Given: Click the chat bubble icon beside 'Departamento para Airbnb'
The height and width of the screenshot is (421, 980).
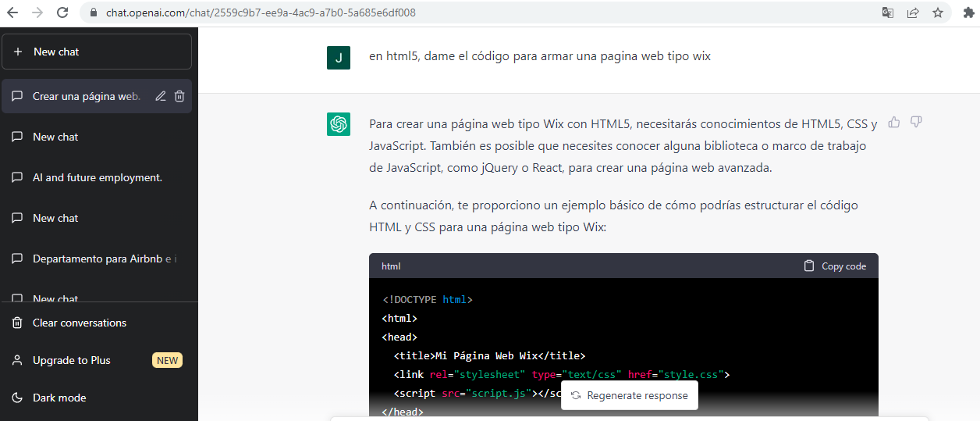Looking at the screenshot, I should [x=17, y=259].
